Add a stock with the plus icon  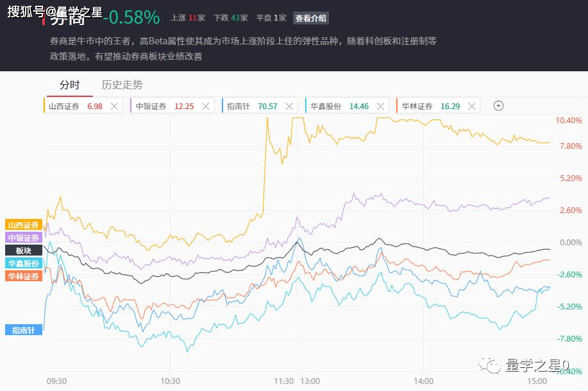(x=498, y=106)
